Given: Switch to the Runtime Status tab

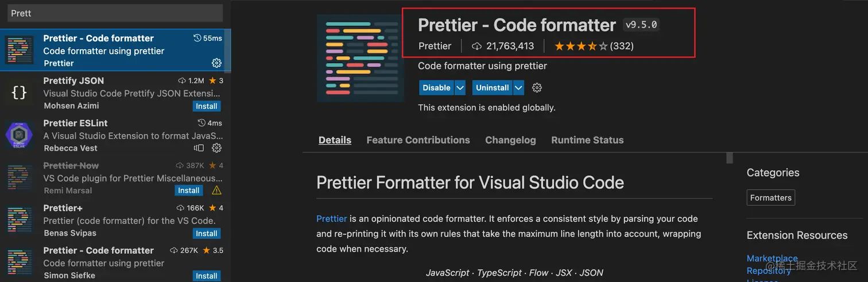Looking at the screenshot, I should click(x=587, y=140).
